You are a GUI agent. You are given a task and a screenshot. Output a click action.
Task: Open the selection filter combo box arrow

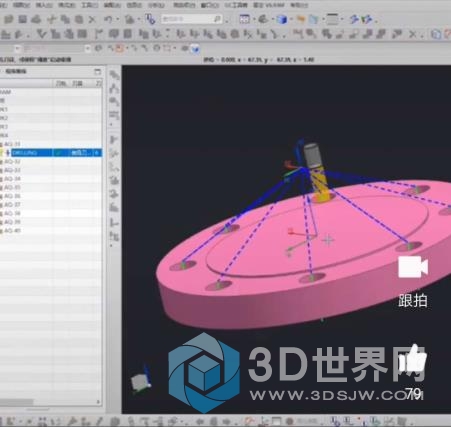(87, 49)
